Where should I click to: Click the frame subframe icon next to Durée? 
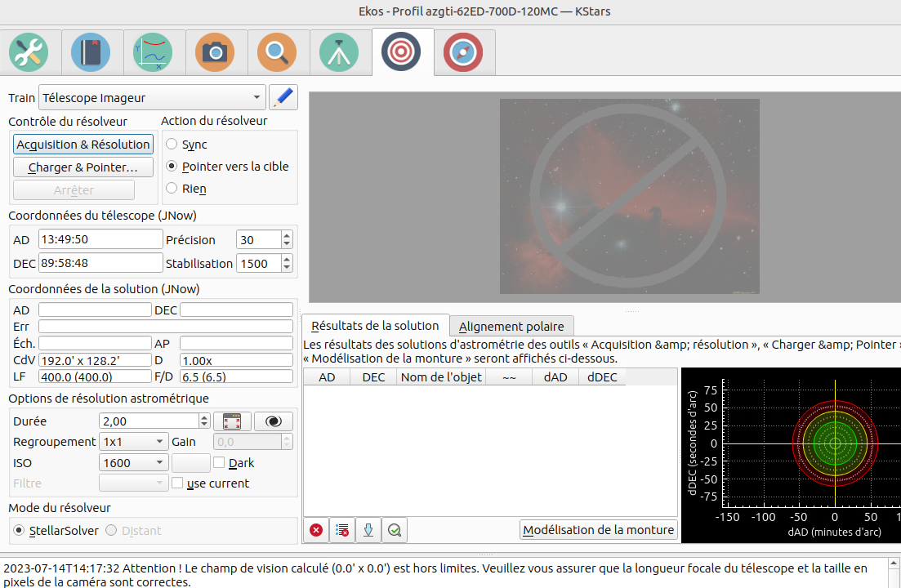coord(232,421)
